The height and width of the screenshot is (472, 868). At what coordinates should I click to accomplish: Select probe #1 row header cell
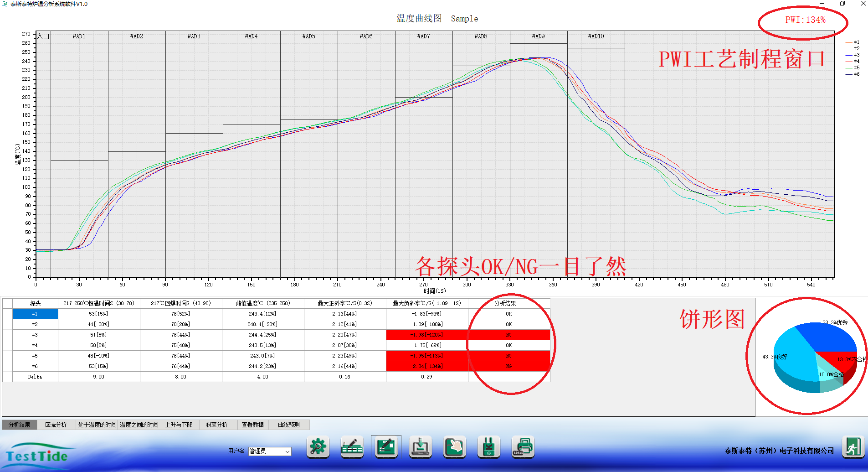pos(35,314)
